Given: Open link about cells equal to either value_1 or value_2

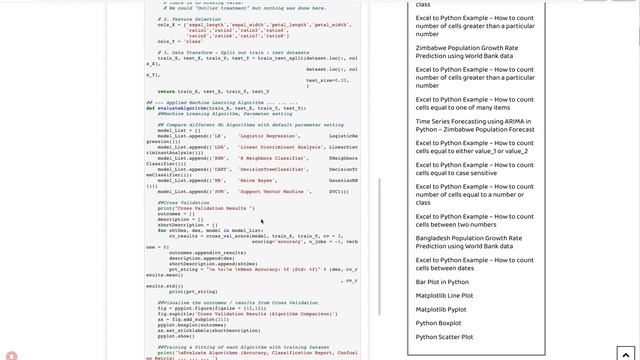Looking at the screenshot, I should click(x=475, y=147).
